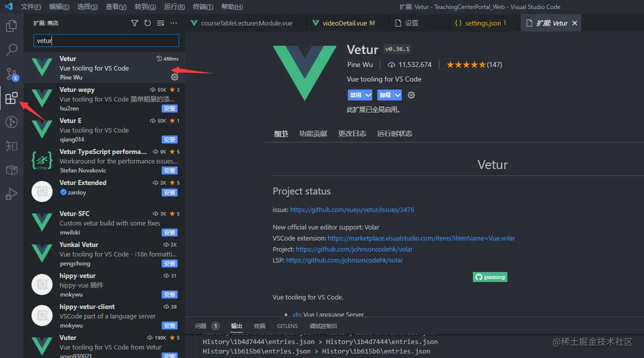Open the 调试控制台 panel tab

[x=323, y=326]
